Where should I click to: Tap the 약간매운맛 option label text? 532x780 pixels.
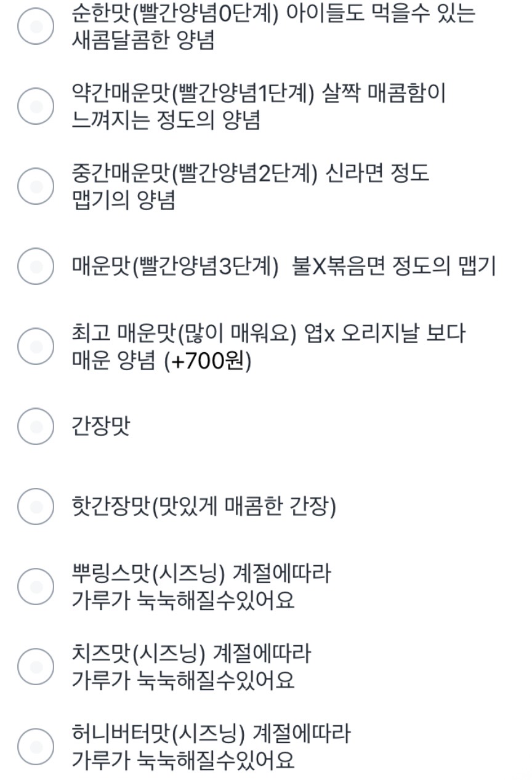(x=259, y=106)
